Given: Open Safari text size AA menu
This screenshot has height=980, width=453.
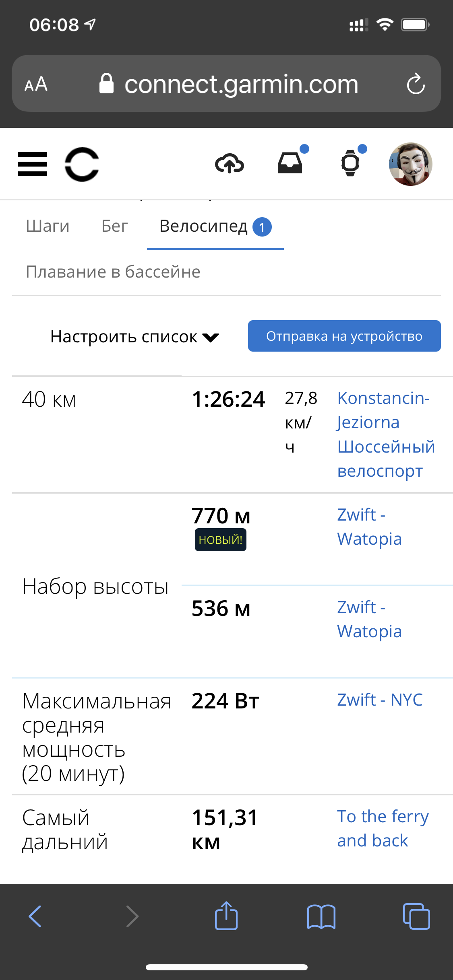Looking at the screenshot, I should [x=36, y=84].
